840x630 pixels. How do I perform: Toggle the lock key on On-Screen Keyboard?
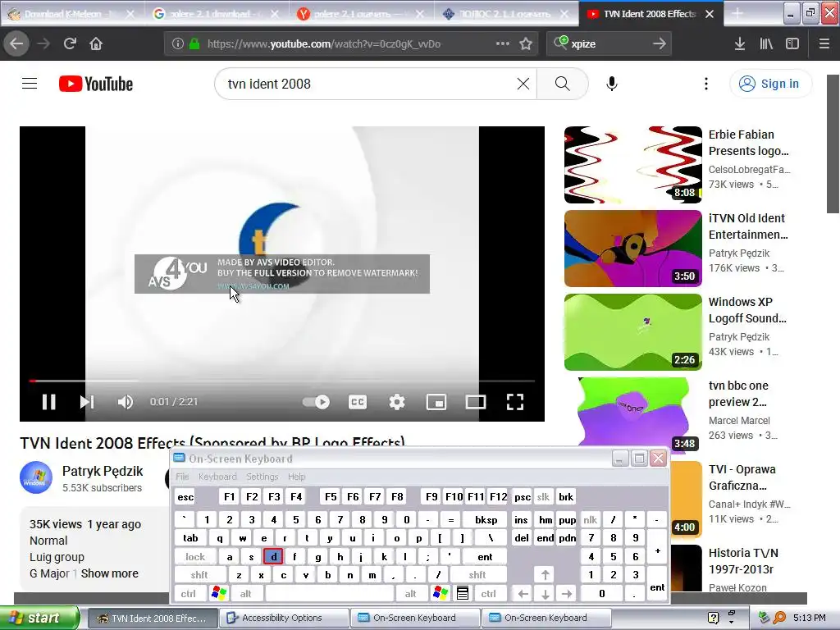click(195, 557)
